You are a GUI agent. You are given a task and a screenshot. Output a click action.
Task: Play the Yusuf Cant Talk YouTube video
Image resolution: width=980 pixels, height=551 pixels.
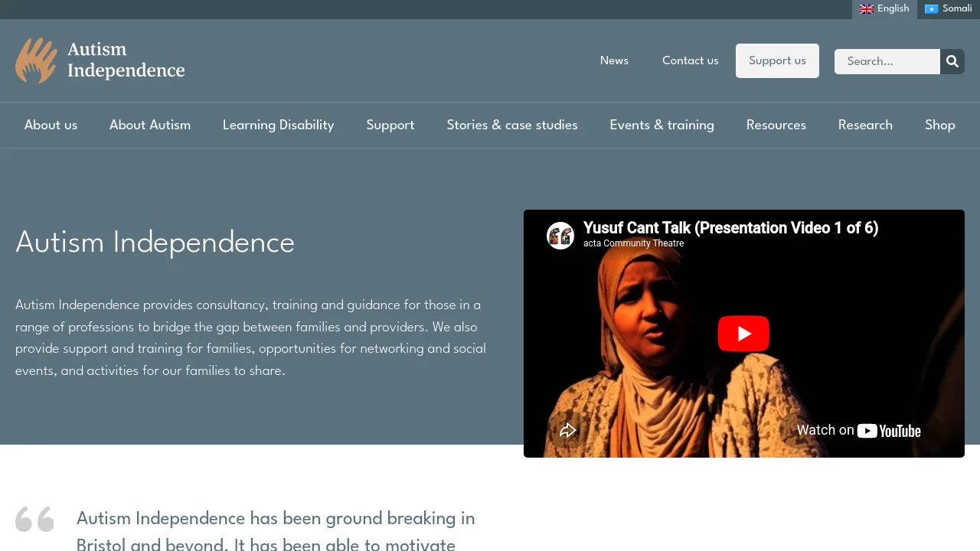coord(743,334)
